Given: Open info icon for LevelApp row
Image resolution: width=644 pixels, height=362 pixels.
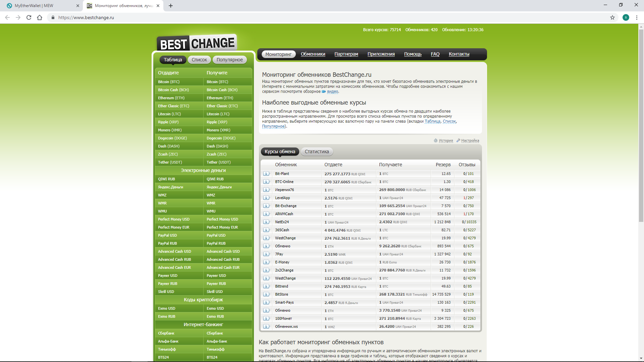Looking at the screenshot, I should [267, 198].
